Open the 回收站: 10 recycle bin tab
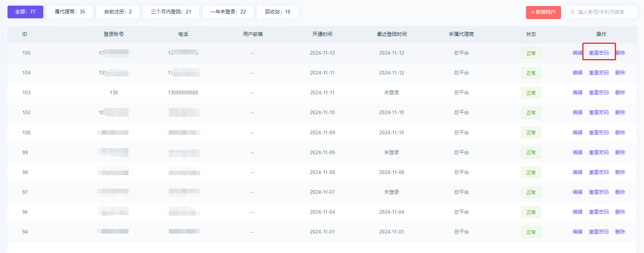This screenshot has height=253, width=644. tap(277, 12)
